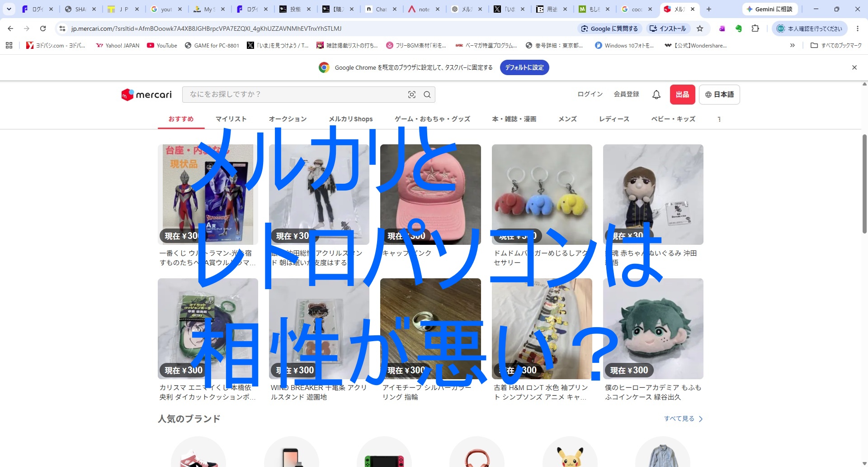Select メルカリShops tab
Screen dimensions: 868x467
(351, 119)
